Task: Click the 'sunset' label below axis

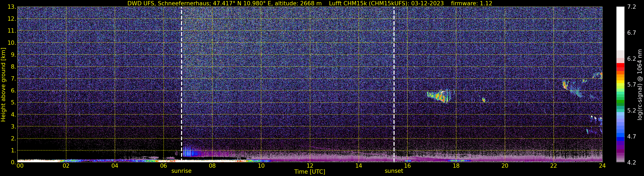Action: [394, 171]
